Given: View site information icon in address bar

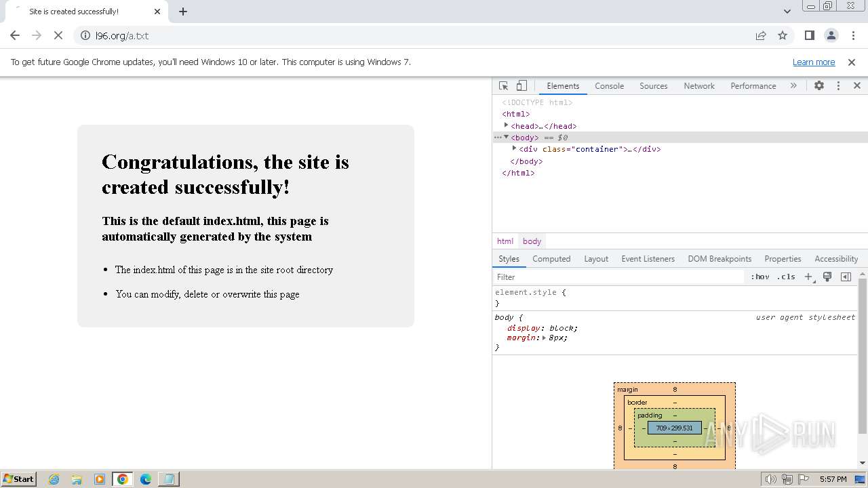Looking at the screenshot, I should tap(85, 35).
